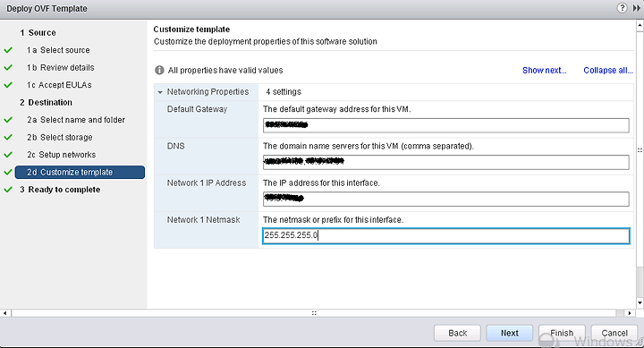Image resolution: width=644 pixels, height=348 pixels.
Task: Go to step 1b Review details
Action: (61, 67)
